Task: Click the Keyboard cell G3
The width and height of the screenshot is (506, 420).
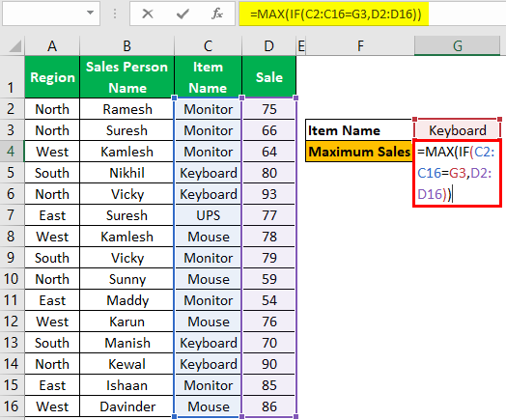Action: point(458,130)
